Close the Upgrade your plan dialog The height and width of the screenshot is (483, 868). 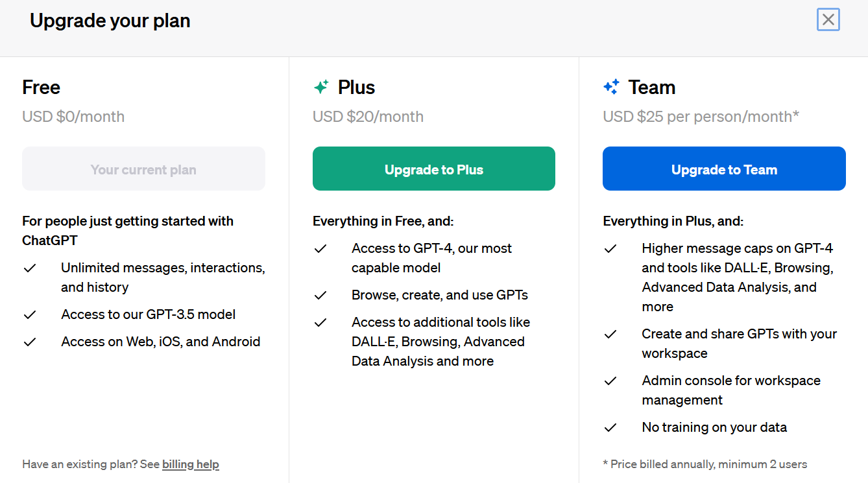coord(828,19)
